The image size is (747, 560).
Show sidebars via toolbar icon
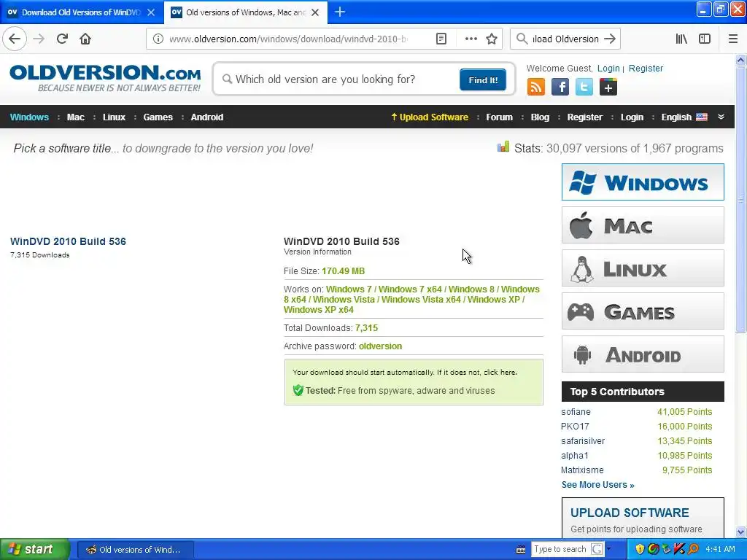[x=705, y=39]
